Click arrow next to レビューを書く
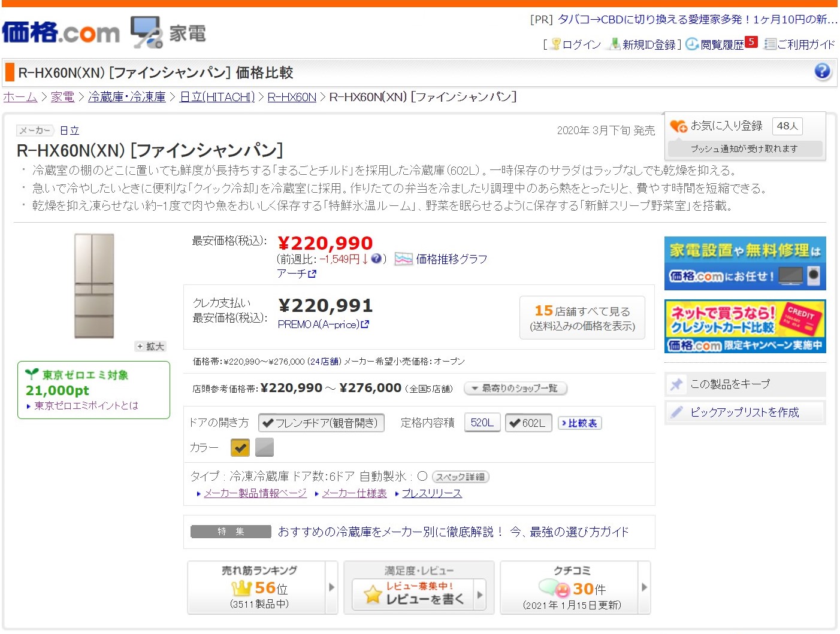Screen dimensions: 840x634 479,594
